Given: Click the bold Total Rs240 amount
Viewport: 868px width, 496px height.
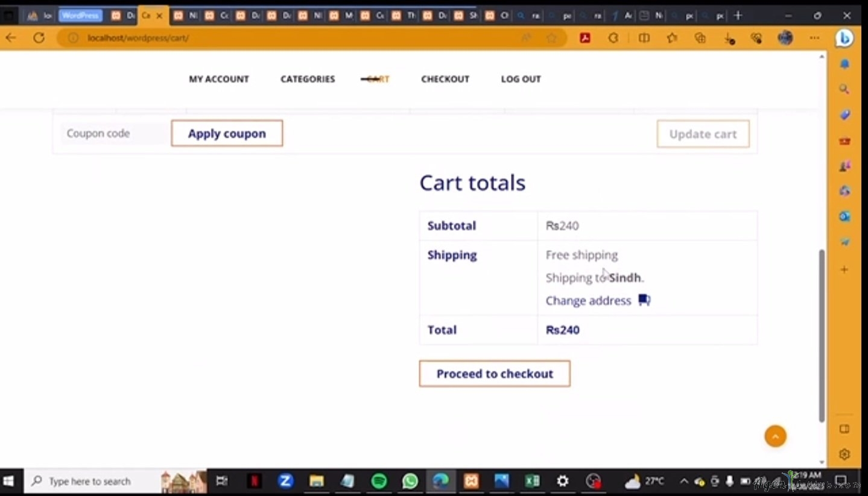Looking at the screenshot, I should (563, 330).
